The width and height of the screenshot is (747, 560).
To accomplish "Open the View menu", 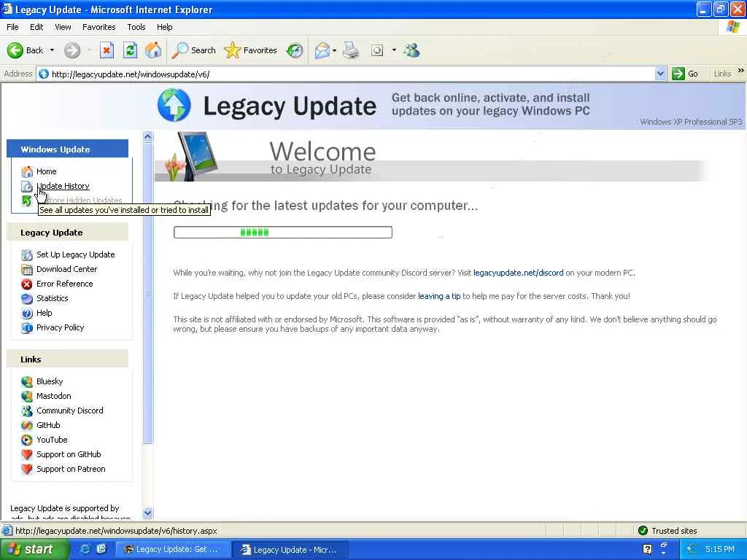I will click(63, 27).
